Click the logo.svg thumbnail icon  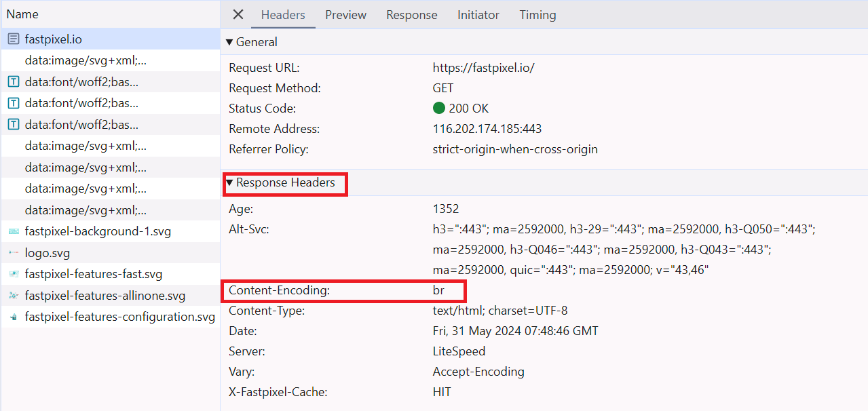14,253
